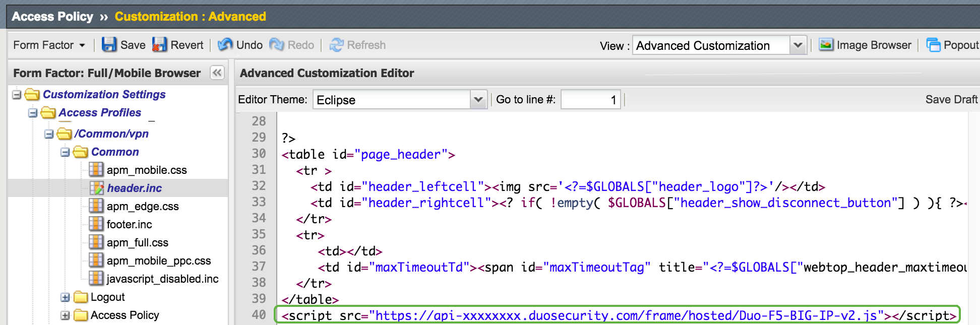The width and height of the screenshot is (980, 325).
Task: Collapse the Form Factor side panel
Action: pyautogui.click(x=217, y=73)
